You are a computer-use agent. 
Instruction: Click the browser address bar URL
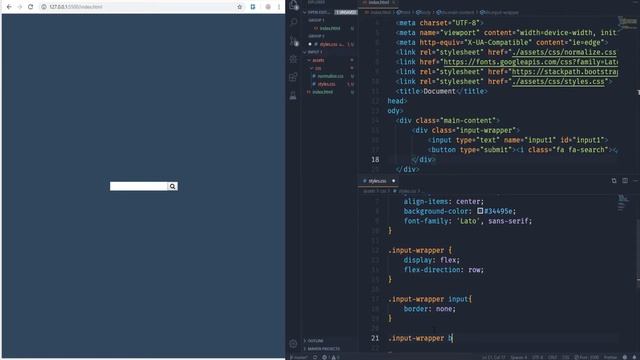click(x=76, y=7)
